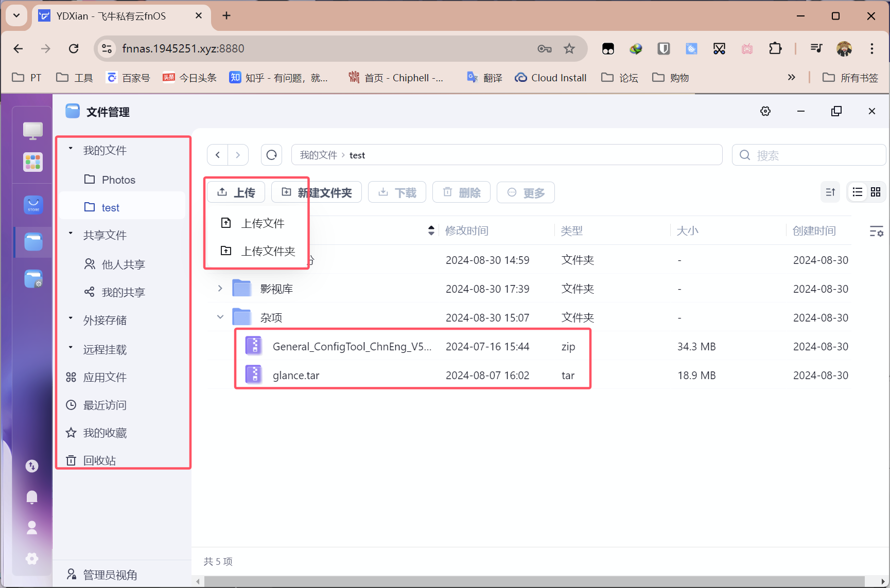
Task: Choose 上传文件夹 from the upload menu
Action: click(256, 251)
